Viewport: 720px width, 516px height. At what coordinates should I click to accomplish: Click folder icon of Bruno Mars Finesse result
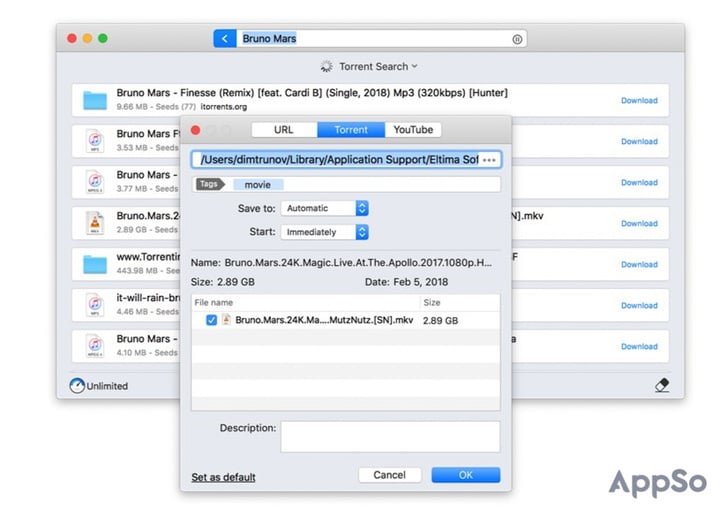click(x=95, y=100)
